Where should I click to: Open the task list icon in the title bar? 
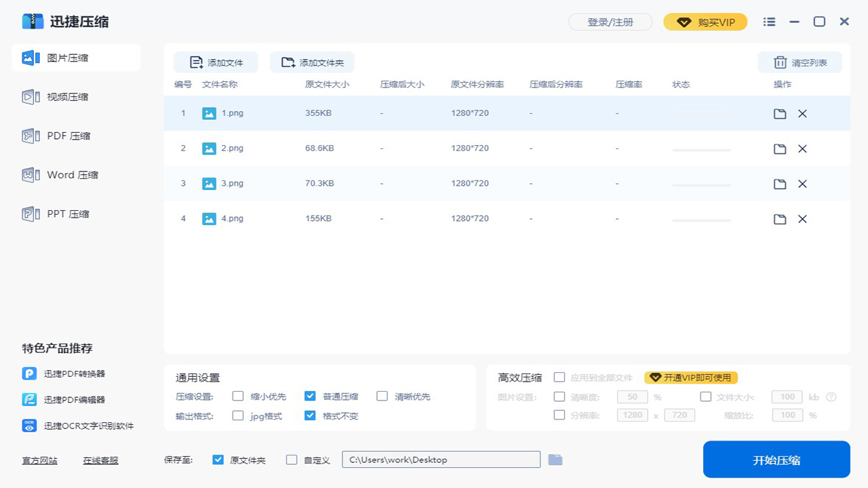tap(769, 22)
